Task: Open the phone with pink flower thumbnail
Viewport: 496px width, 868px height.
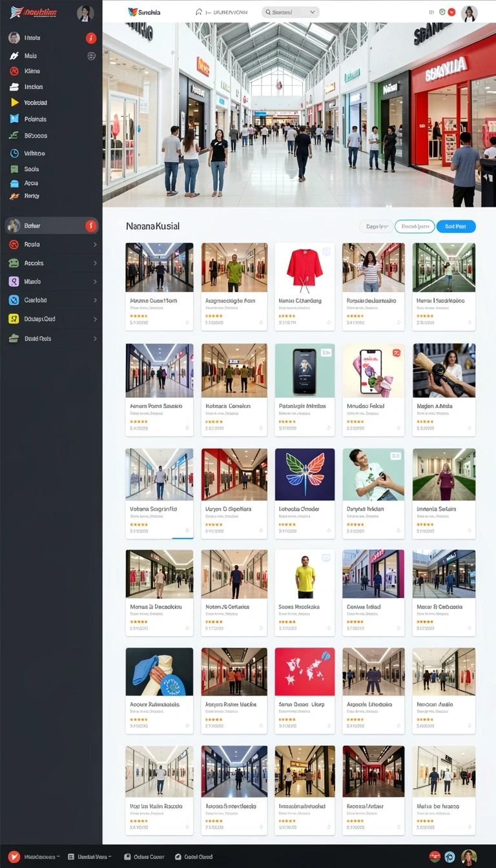Action: click(373, 371)
